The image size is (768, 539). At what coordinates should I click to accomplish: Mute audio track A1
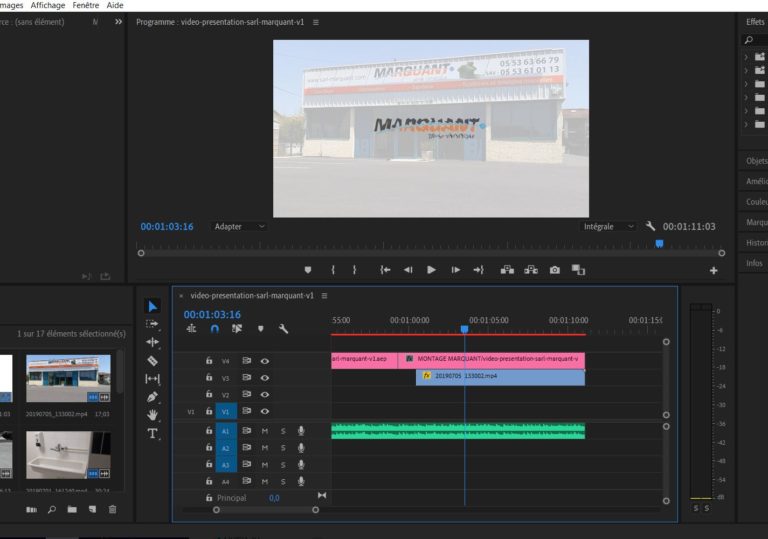[265, 431]
